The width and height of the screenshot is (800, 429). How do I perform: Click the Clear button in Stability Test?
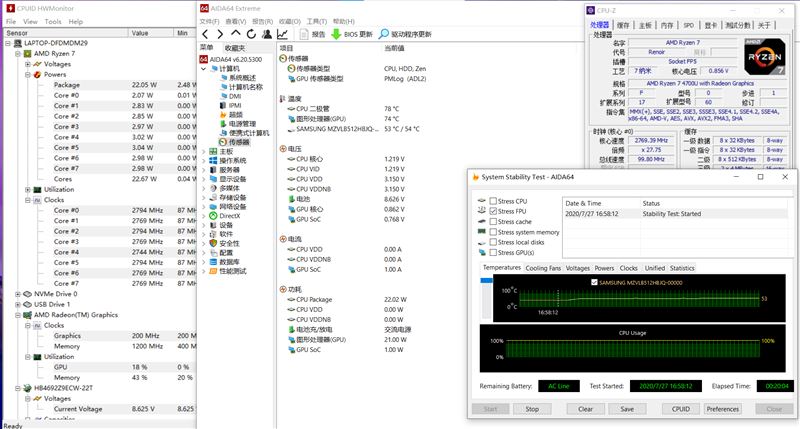tap(585, 409)
